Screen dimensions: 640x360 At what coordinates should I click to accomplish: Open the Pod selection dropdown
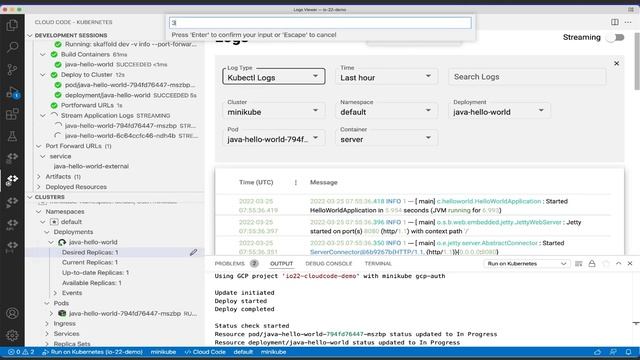(x=273, y=138)
